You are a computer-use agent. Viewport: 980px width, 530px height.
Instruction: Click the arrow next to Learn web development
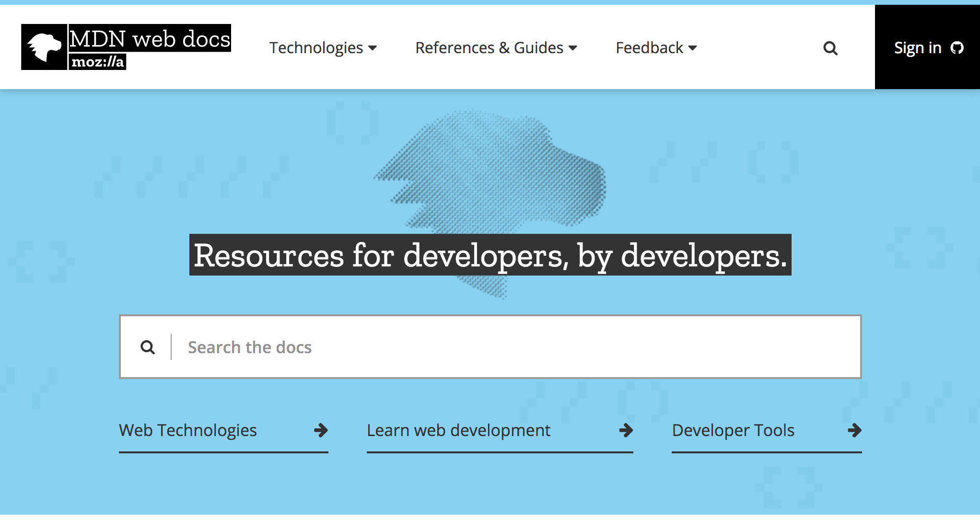[x=626, y=430]
